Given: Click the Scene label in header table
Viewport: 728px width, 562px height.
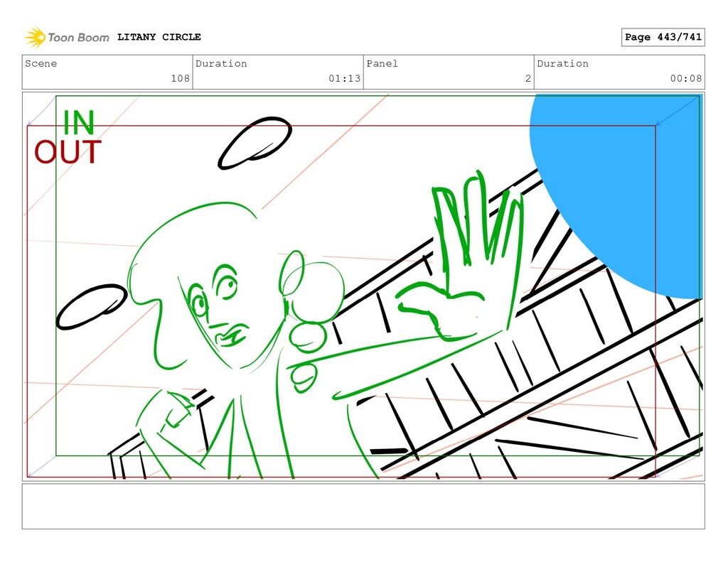Looking at the screenshot, I should click(x=41, y=63).
